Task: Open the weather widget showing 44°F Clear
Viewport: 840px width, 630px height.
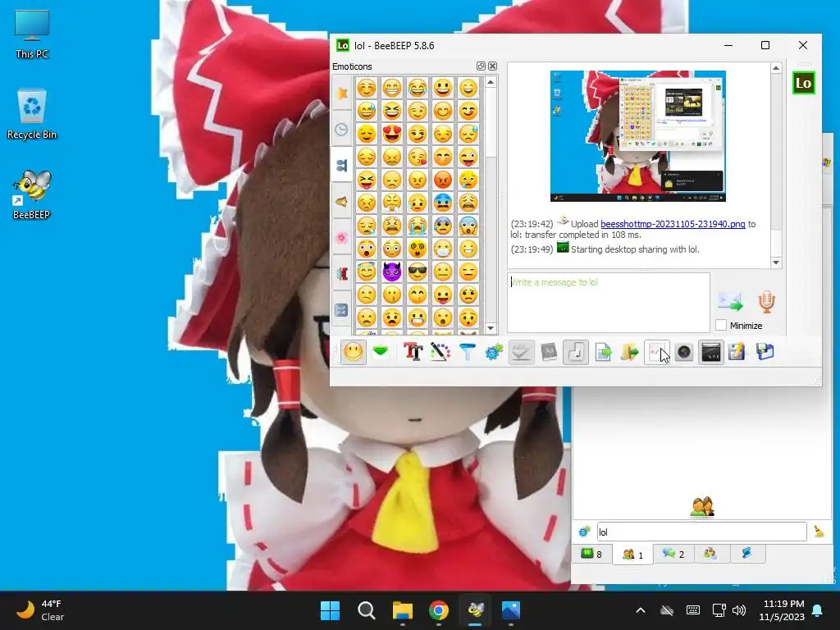Action: [x=40, y=610]
